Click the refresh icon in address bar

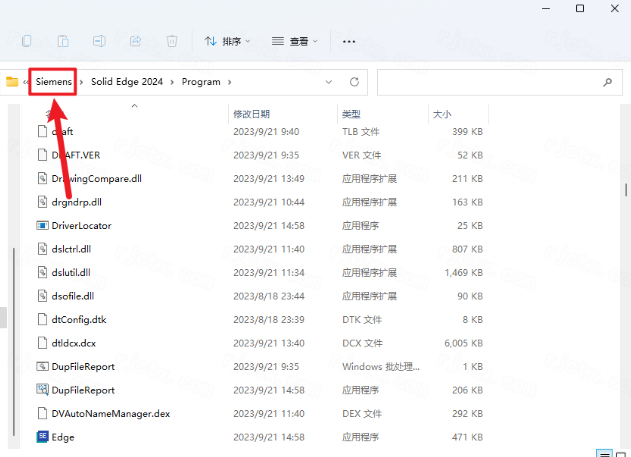(354, 81)
